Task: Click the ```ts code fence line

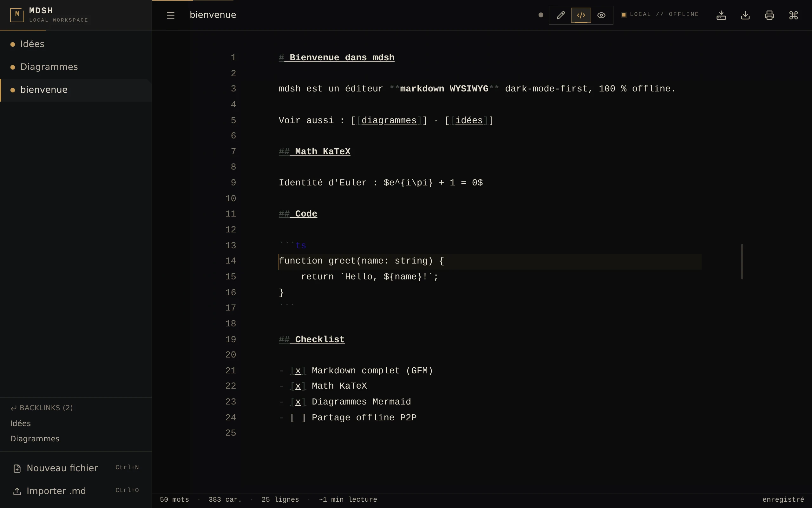Action: coord(292,245)
